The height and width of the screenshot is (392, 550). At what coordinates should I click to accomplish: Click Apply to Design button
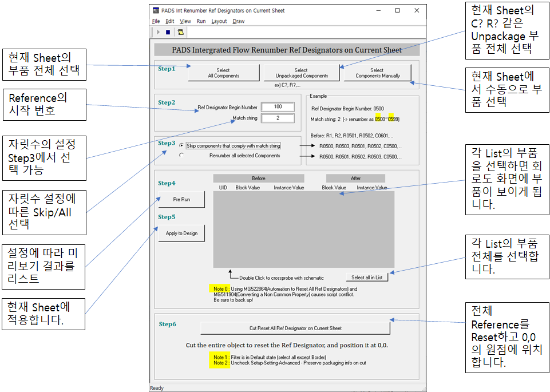[x=181, y=233]
